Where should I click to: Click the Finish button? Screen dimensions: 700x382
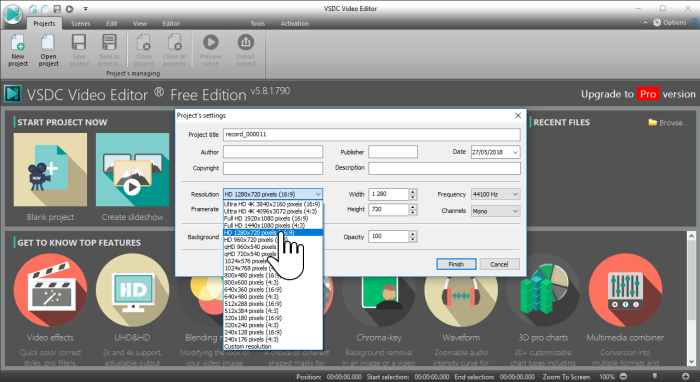(456, 264)
